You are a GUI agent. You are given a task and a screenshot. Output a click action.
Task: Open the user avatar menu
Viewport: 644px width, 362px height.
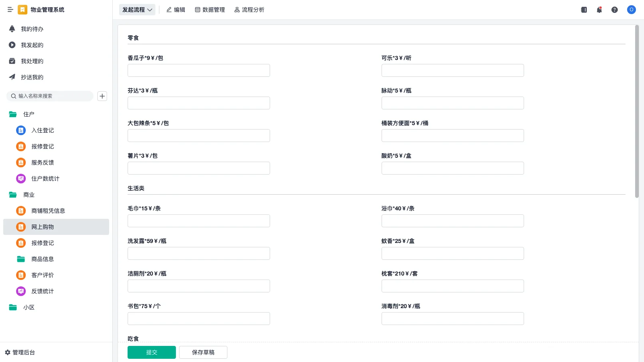tap(631, 10)
